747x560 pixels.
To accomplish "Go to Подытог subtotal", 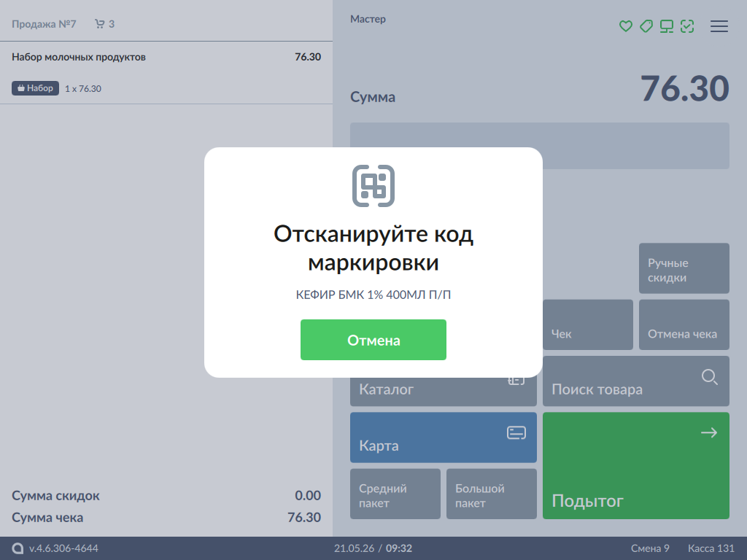I will pos(635,465).
